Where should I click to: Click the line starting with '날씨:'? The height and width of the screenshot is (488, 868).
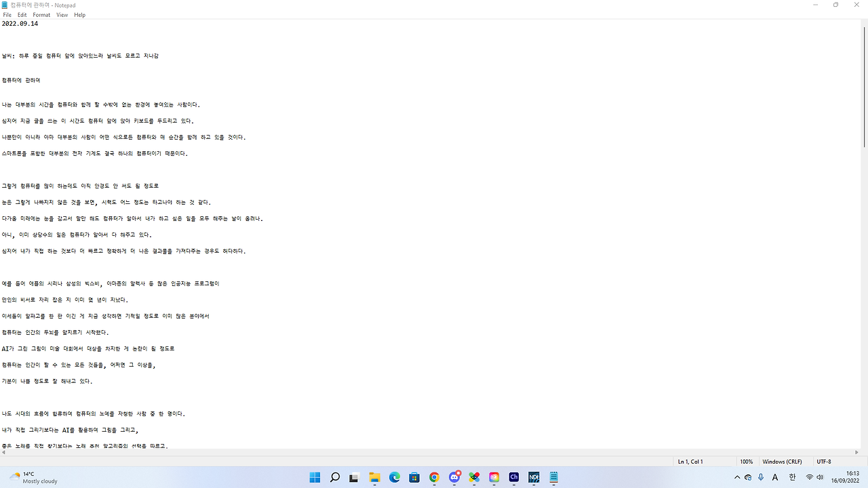pos(80,56)
